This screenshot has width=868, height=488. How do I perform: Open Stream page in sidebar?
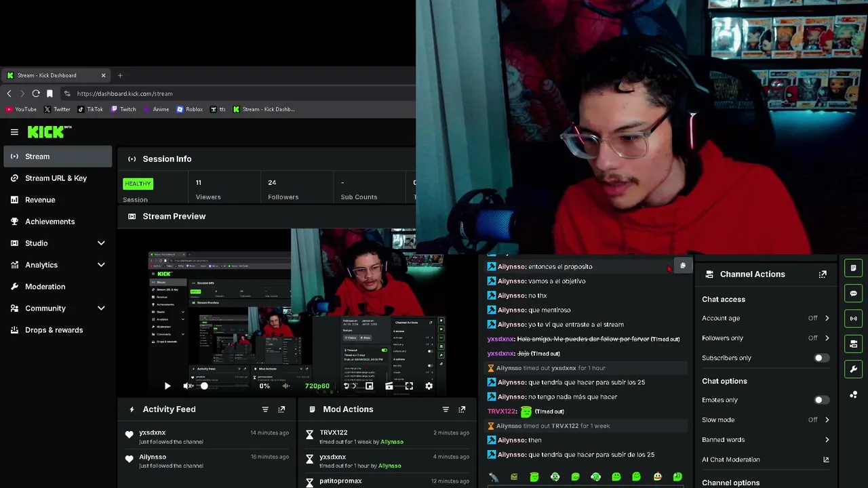[x=58, y=157]
